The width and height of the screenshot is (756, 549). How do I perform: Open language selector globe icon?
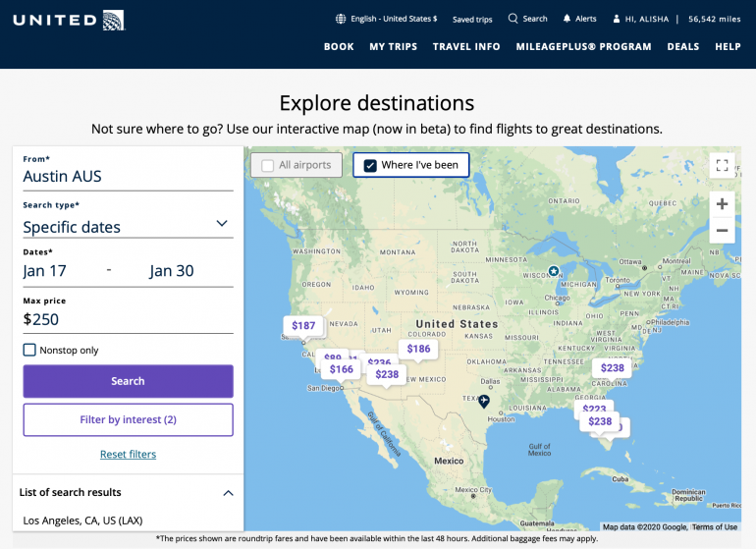click(341, 19)
